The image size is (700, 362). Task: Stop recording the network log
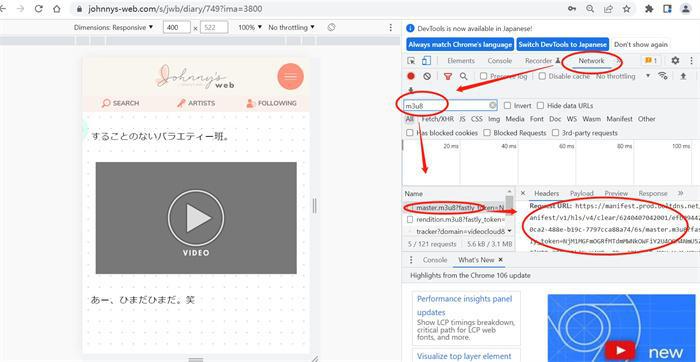(x=411, y=76)
